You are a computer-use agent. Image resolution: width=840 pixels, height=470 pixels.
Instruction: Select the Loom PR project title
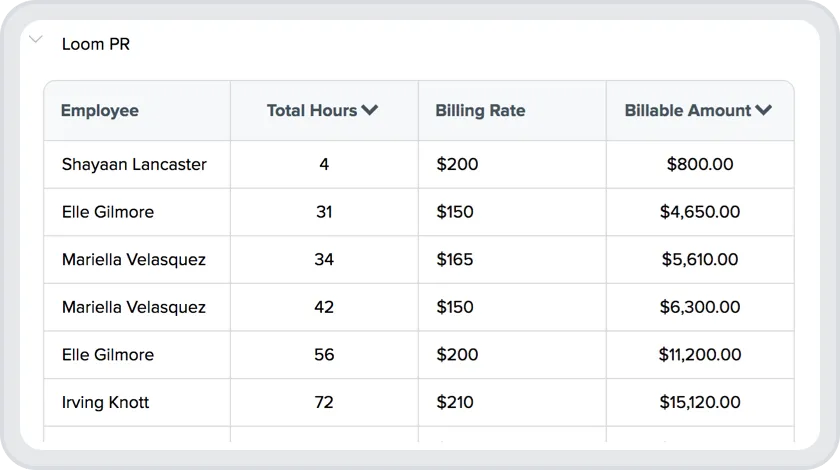tap(96, 44)
